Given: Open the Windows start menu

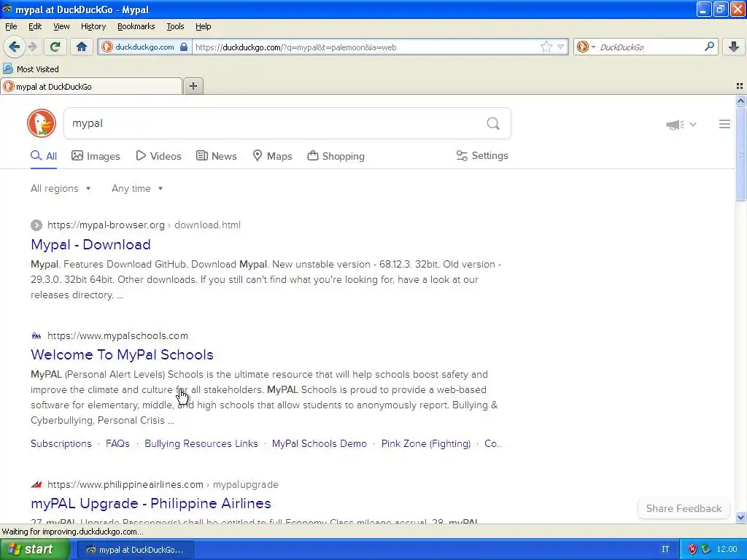Looking at the screenshot, I should [34, 550].
